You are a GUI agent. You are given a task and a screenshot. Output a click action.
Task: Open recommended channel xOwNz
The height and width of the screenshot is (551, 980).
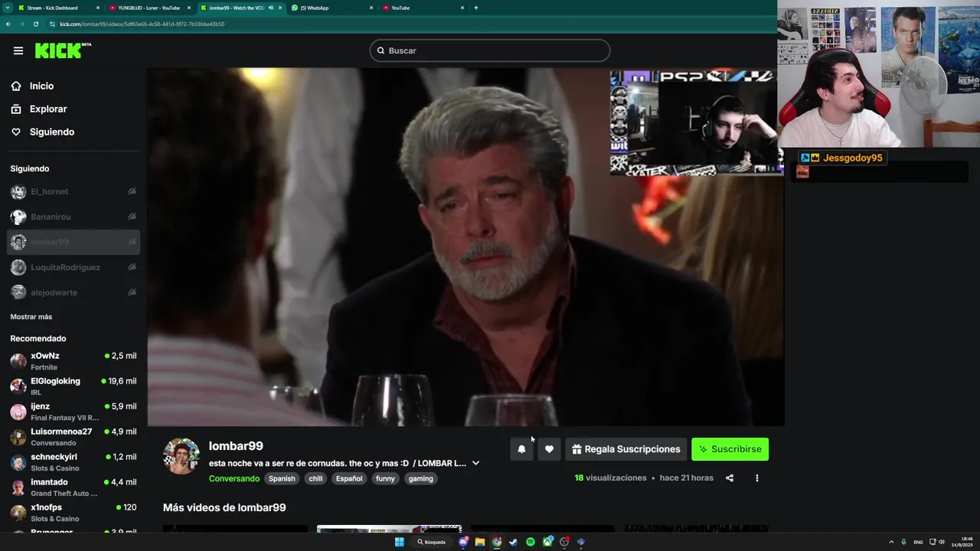point(73,361)
